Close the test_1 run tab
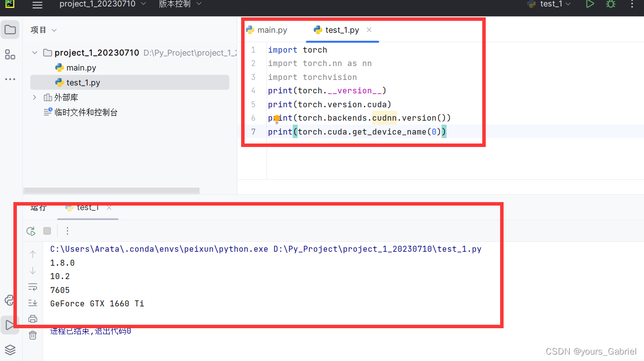644x361 pixels. 109,208
